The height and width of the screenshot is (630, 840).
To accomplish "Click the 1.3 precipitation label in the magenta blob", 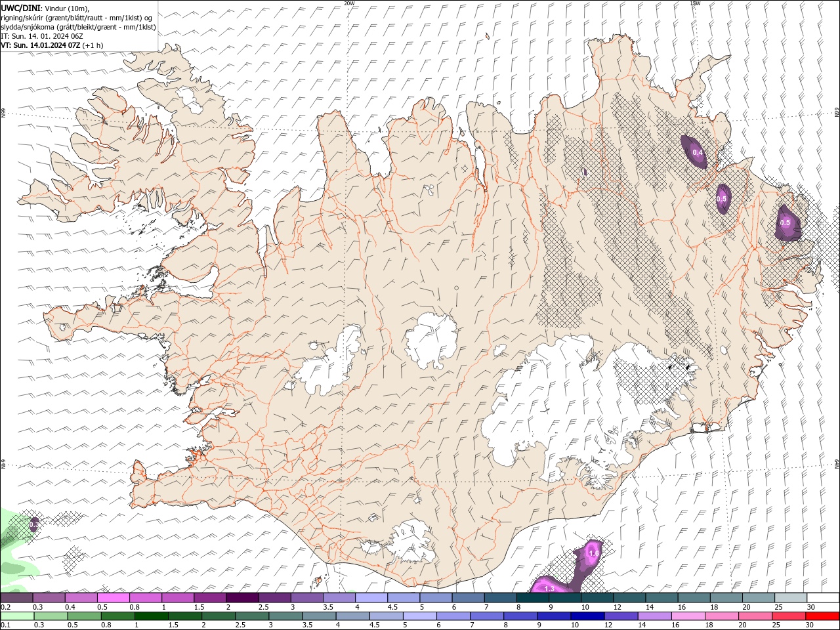I will point(550,589).
